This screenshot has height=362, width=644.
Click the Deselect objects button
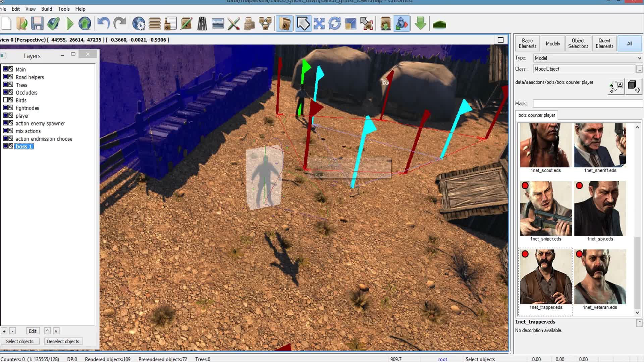[63, 341]
